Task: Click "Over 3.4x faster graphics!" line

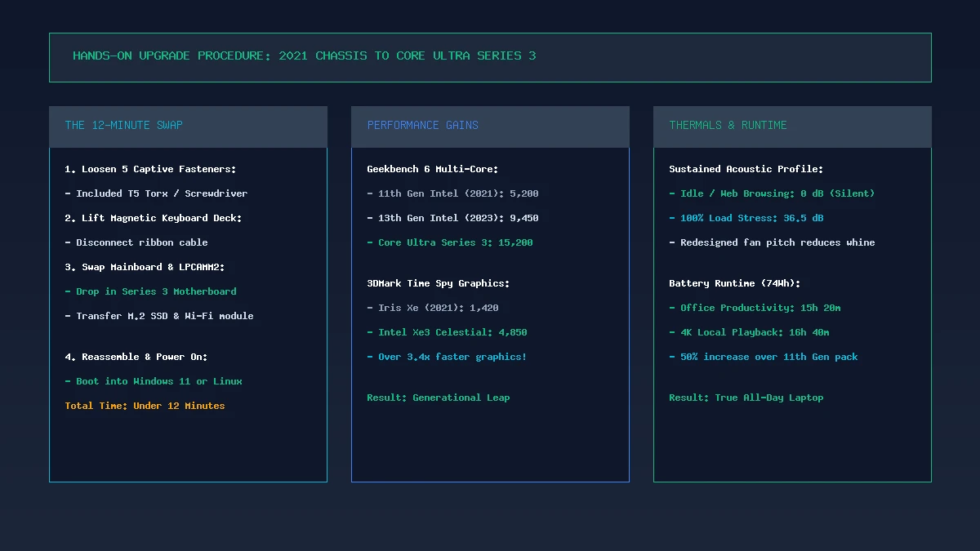Action: pyautogui.click(x=447, y=357)
